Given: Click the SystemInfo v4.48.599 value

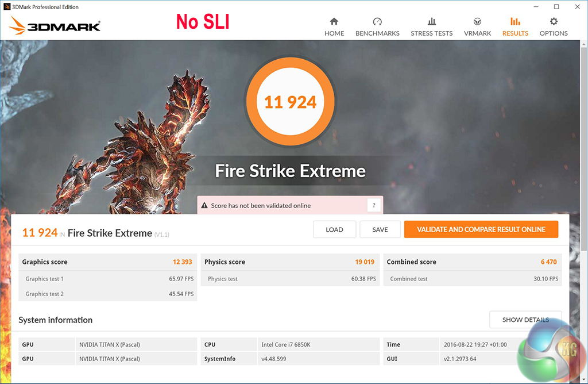Looking at the screenshot, I should 274,359.
